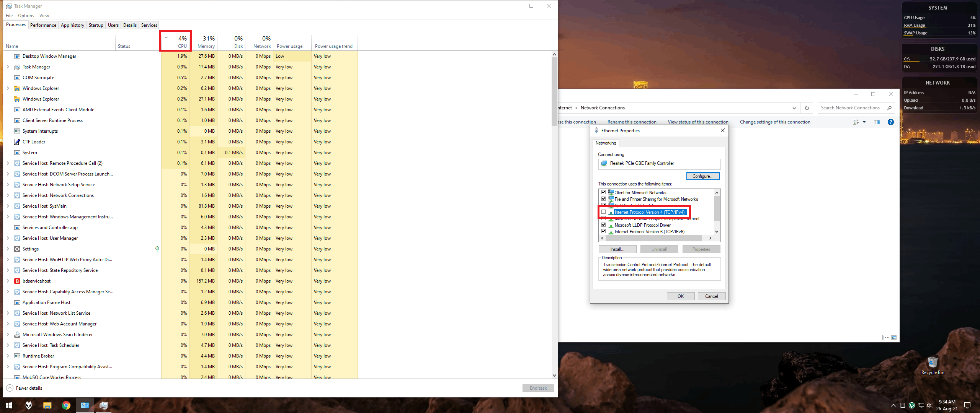Click the CTF Loader pen icon

point(17,142)
